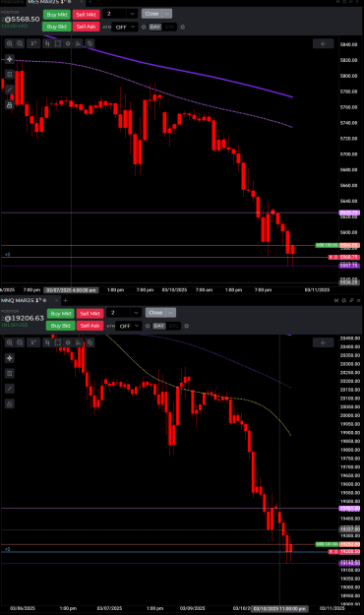Zoom out on the MNQ chart
This screenshot has width=364, height=615.
point(20,342)
